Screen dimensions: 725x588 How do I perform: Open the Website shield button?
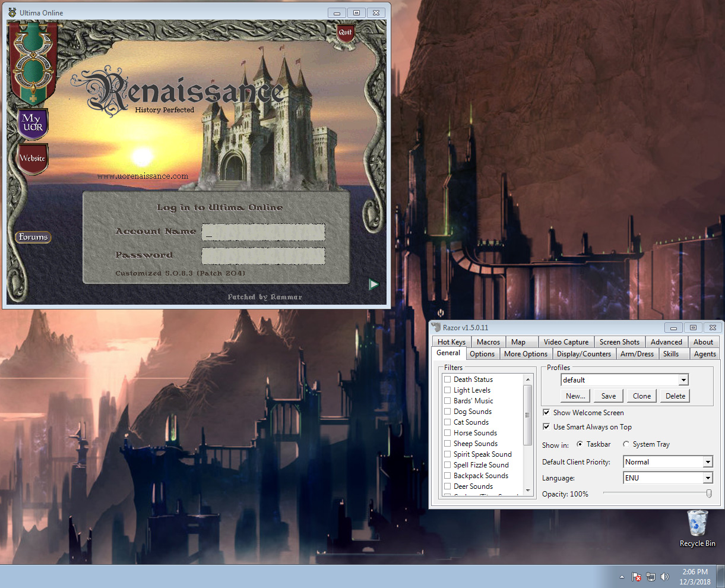pos(32,159)
